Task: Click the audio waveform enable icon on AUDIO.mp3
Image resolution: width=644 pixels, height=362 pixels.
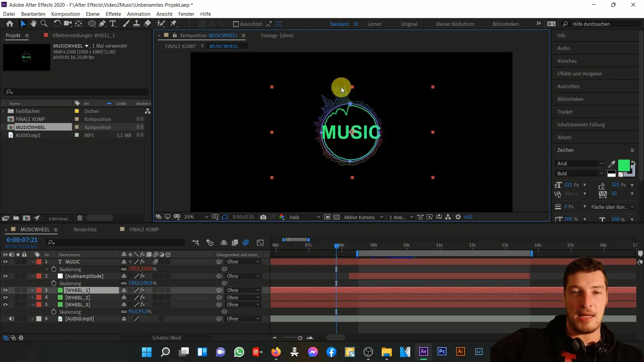Action: pyautogui.click(x=11, y=319)
